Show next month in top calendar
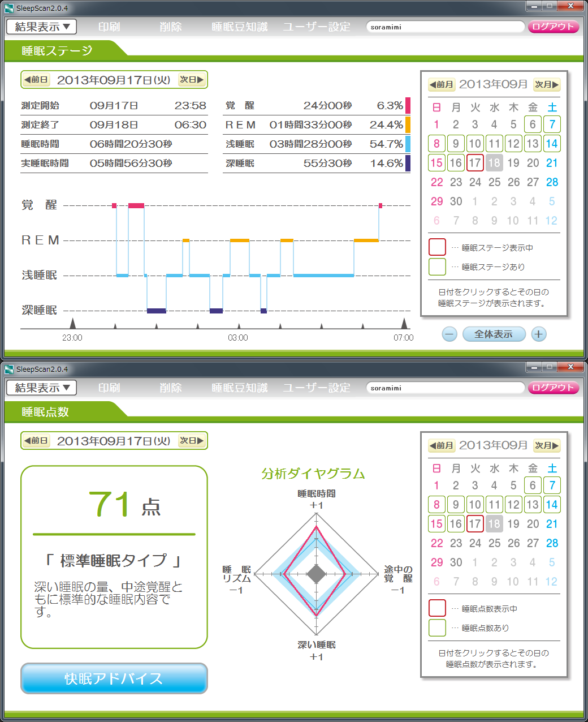The height and width of the screenshot is (722, 588). [x=547, y=84]
